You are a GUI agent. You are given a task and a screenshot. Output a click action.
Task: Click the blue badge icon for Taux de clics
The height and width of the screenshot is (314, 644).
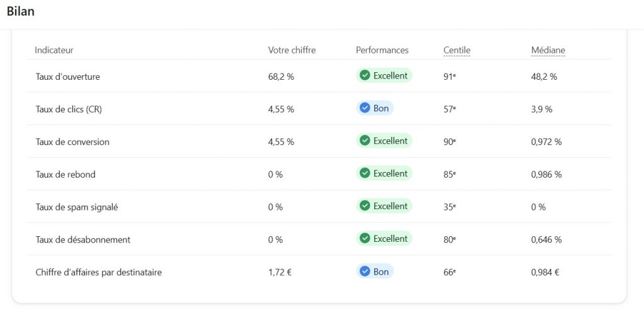tap(365, 109)
